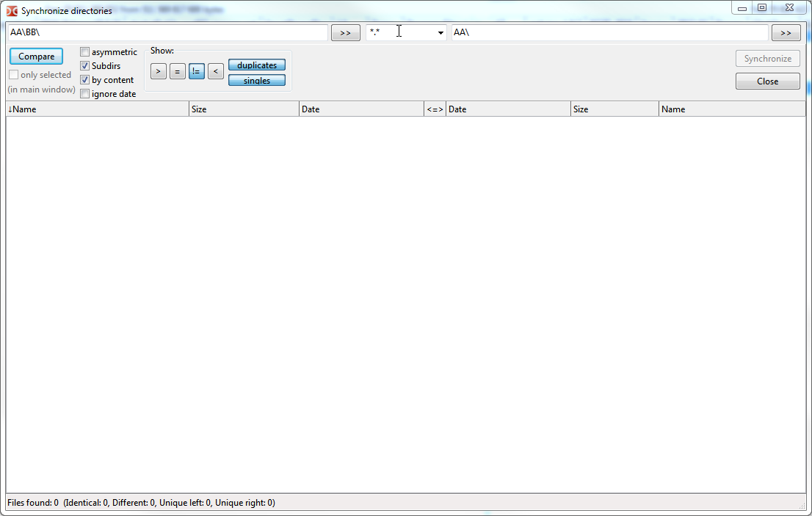Sort by the left Name column header
812x516 pixels.
97,109
